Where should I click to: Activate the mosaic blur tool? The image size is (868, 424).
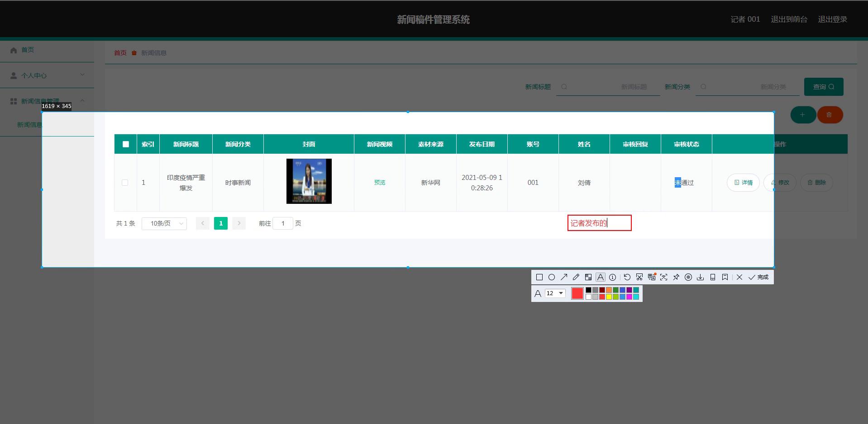point(588,277)
